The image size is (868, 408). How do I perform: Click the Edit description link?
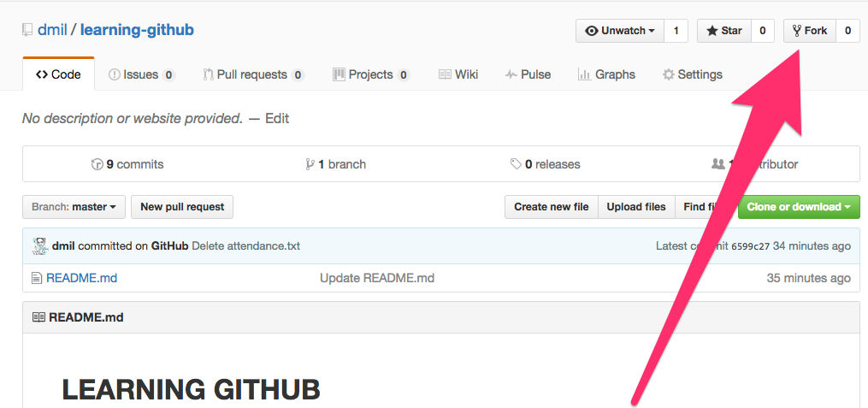(277, 119)
